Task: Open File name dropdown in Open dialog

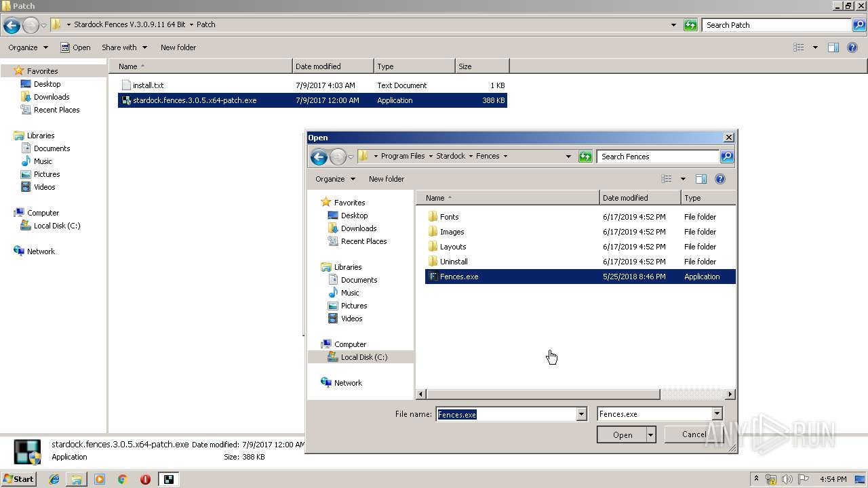Action: point(581,414)
